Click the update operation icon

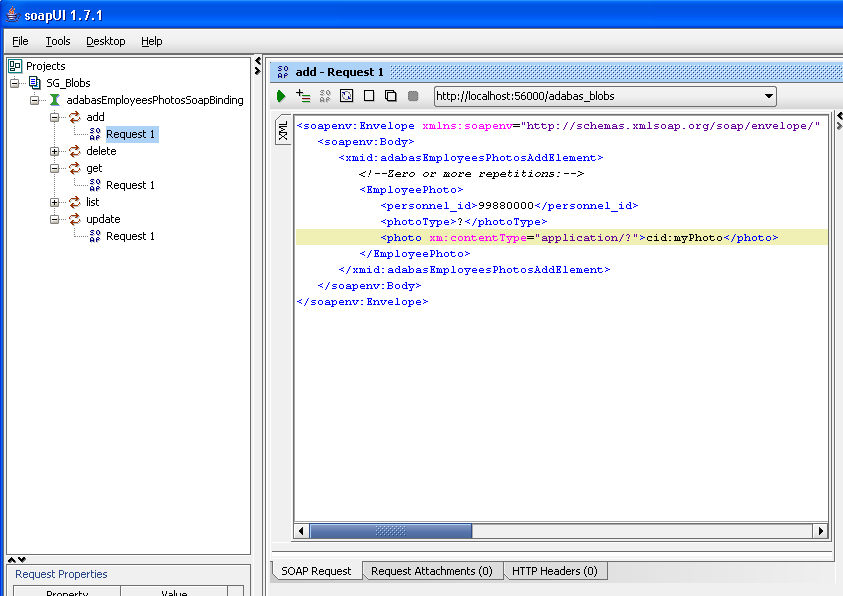75,219
